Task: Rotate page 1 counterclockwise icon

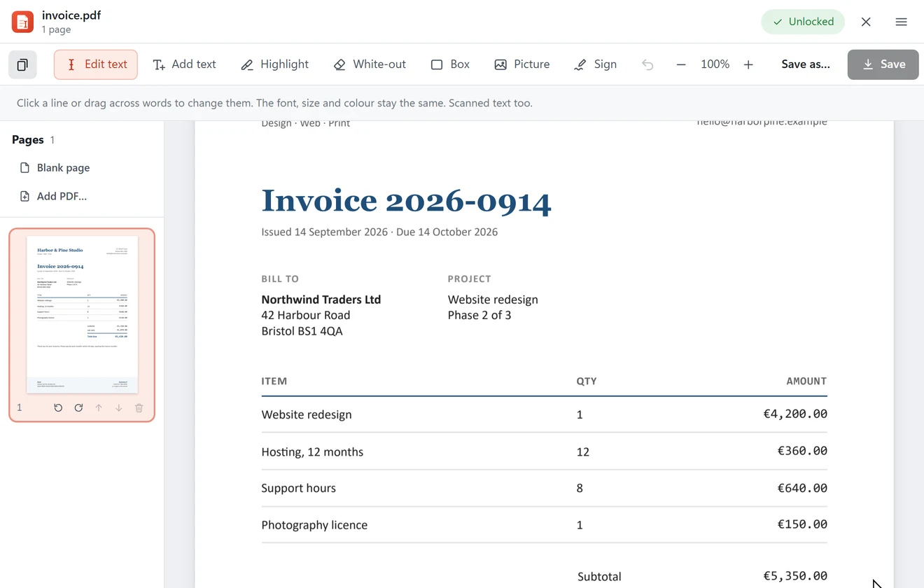Action: coord(58,408)
